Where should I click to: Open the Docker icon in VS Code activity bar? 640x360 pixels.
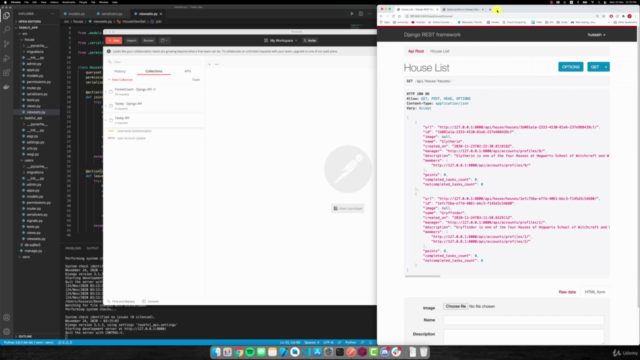click(x=7, y=87)
